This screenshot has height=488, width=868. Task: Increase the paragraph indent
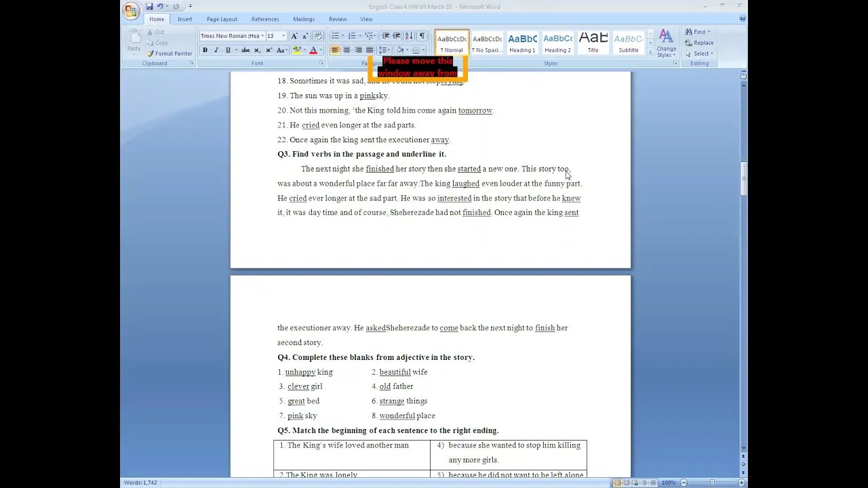point(396,36)
